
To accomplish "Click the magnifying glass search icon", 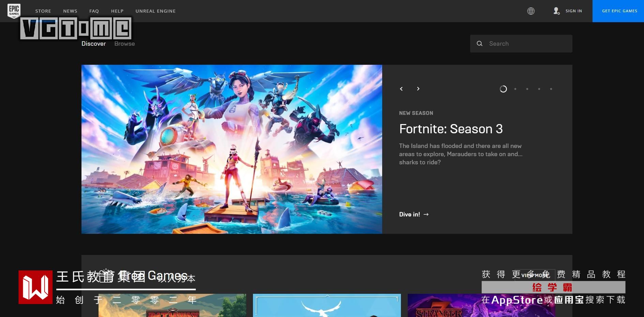I will click(480, 44).
